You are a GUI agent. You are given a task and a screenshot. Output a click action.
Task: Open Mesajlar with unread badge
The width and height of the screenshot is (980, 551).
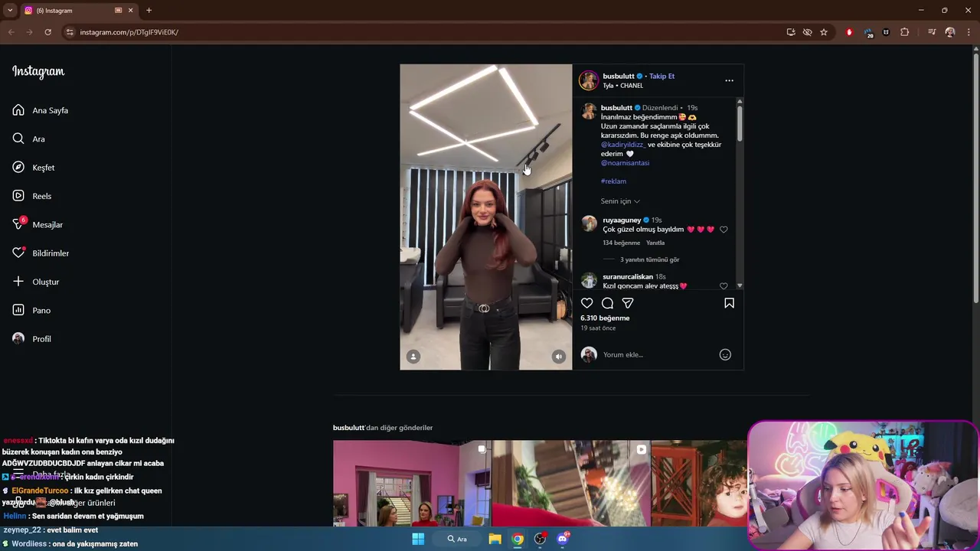pyautogui.click(x=38, y=224)
